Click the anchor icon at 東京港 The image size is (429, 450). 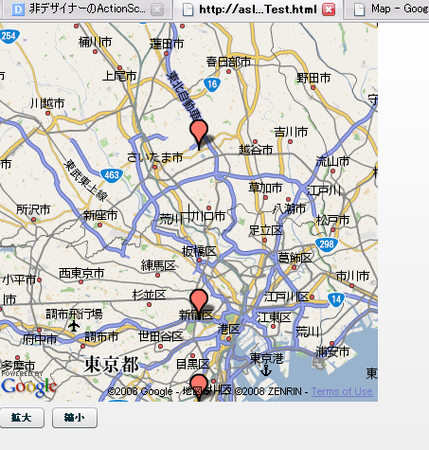click(x=266, y=370)
